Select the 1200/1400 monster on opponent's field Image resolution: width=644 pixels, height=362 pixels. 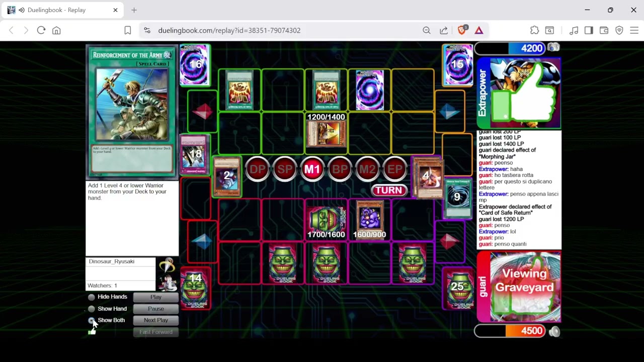pyautogui.click(x=326, y=133)
